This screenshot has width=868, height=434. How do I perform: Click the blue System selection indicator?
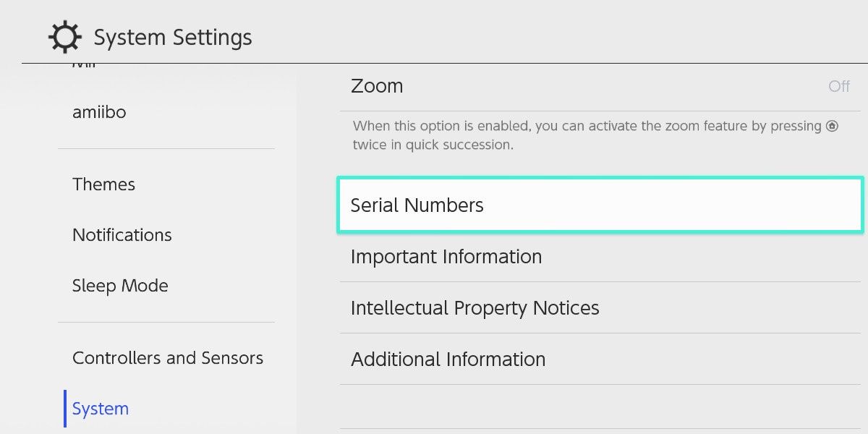pyautogui.click(x=65, y=408)
